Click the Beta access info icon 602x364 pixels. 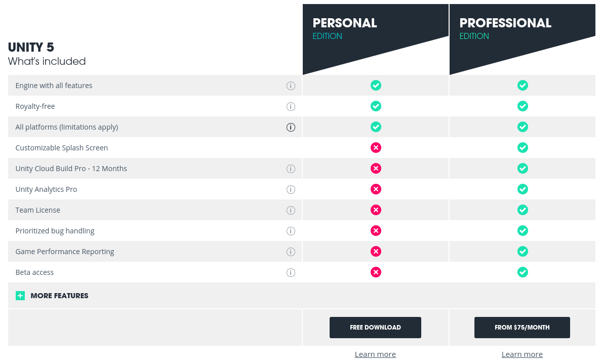(x=291, y=272)
